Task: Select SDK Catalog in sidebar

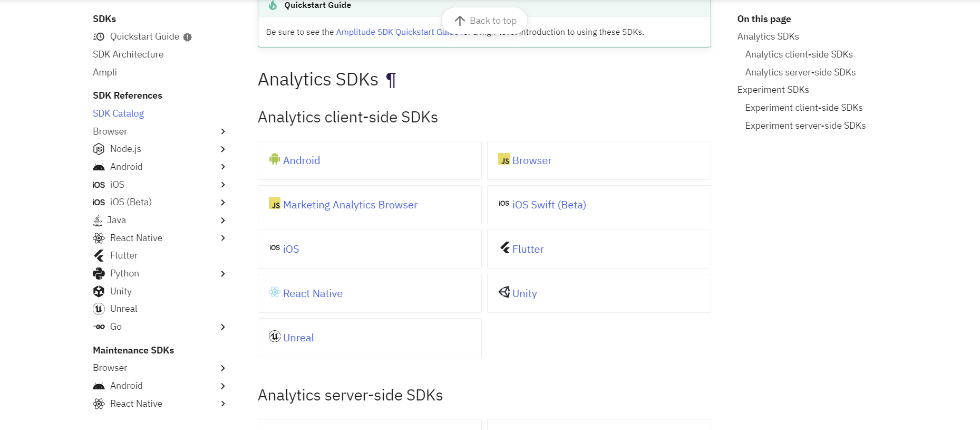Action: coord(118,113)
